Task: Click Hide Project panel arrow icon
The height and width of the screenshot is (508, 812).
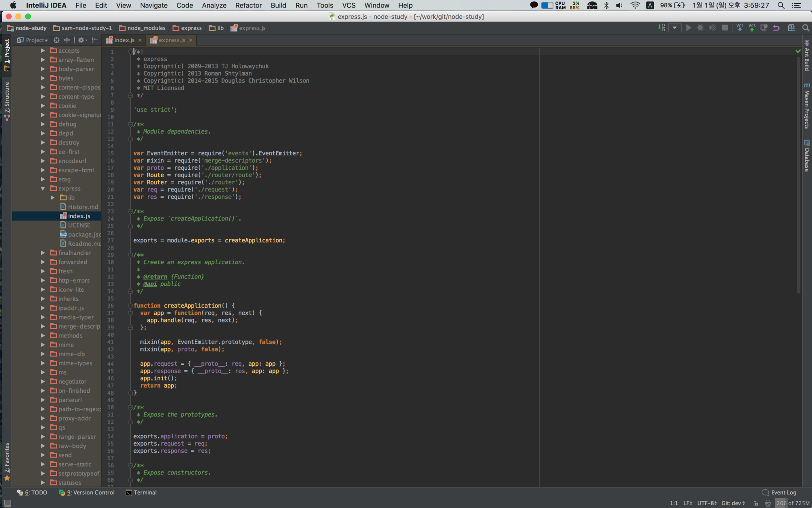Action: (95, 40)
